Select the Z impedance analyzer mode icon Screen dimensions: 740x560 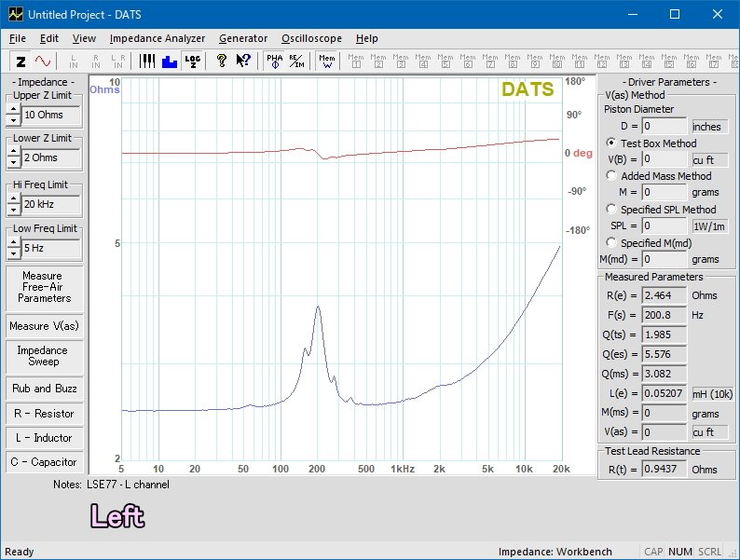coord(21,61)
